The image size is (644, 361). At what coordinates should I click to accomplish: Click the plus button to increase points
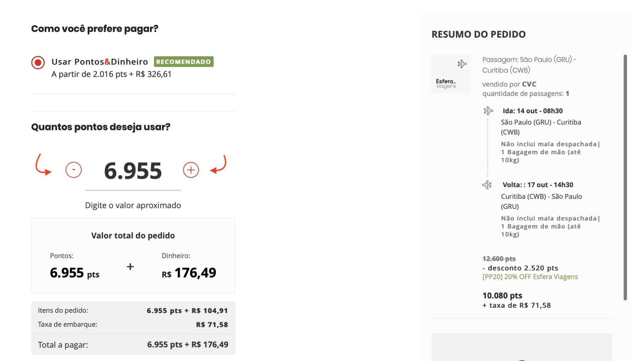coord(191,170)
